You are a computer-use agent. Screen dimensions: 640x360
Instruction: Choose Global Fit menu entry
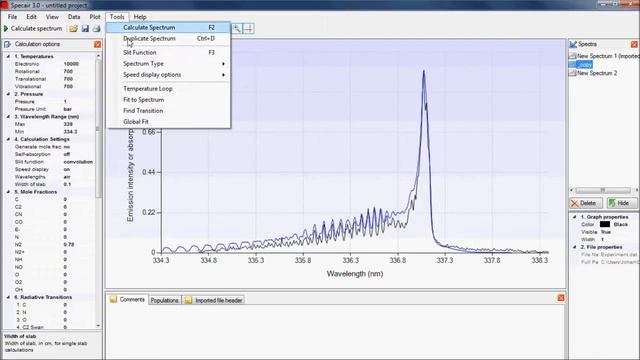click(168, 122)
